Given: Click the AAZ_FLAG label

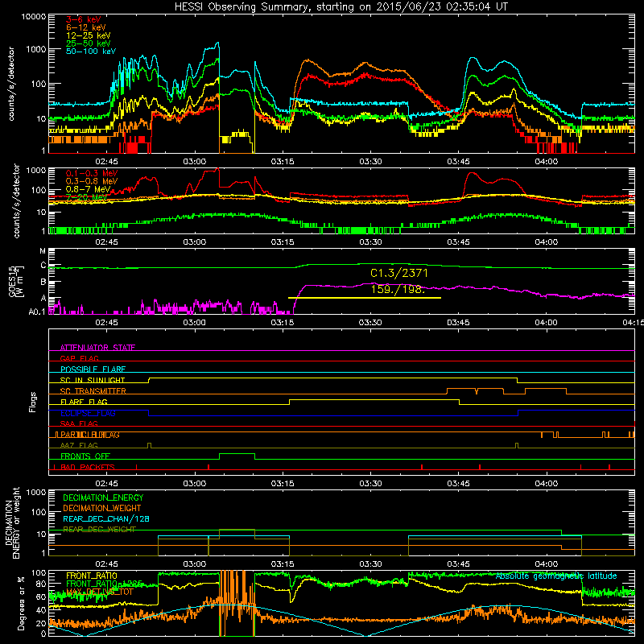Looking at the screenshot, I should [x=79, y=445].
